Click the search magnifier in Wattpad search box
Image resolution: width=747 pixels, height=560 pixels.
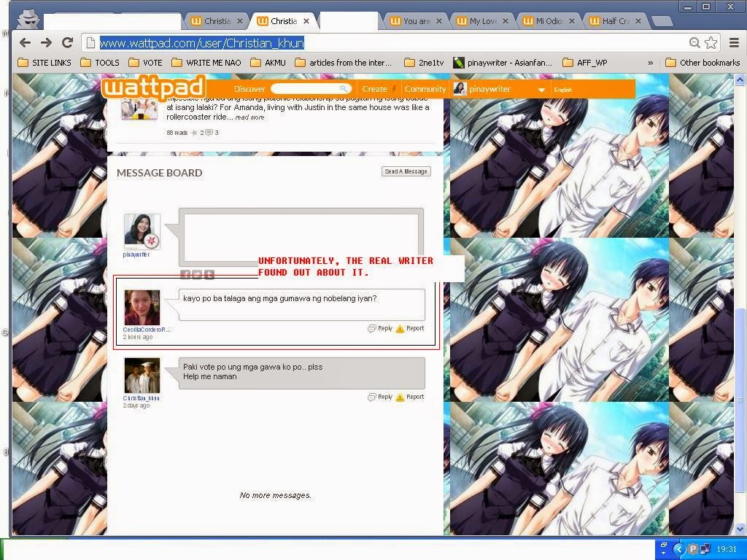[344, 89]
